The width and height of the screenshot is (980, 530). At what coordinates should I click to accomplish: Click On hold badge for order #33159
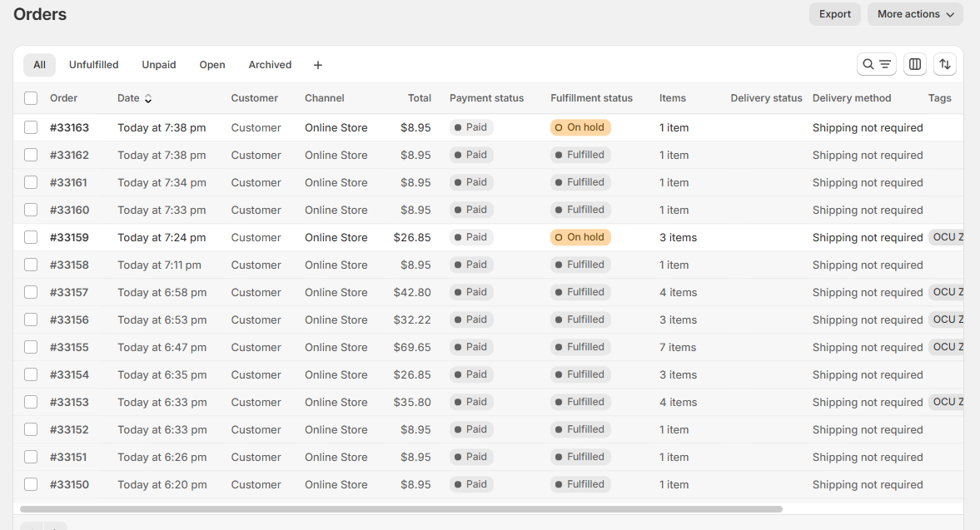pos(580,237)
